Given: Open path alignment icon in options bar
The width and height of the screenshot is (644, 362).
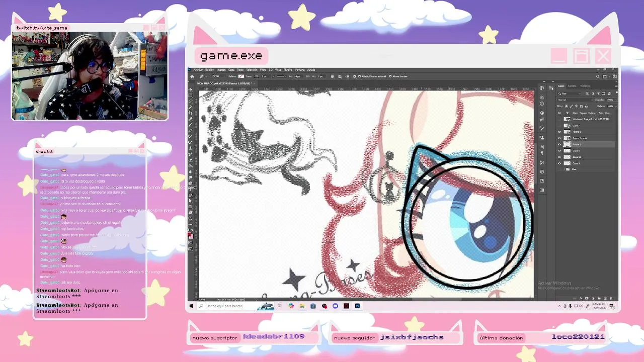Looking at the screenshot, I should pyautogui.click(x=340, y=76).
